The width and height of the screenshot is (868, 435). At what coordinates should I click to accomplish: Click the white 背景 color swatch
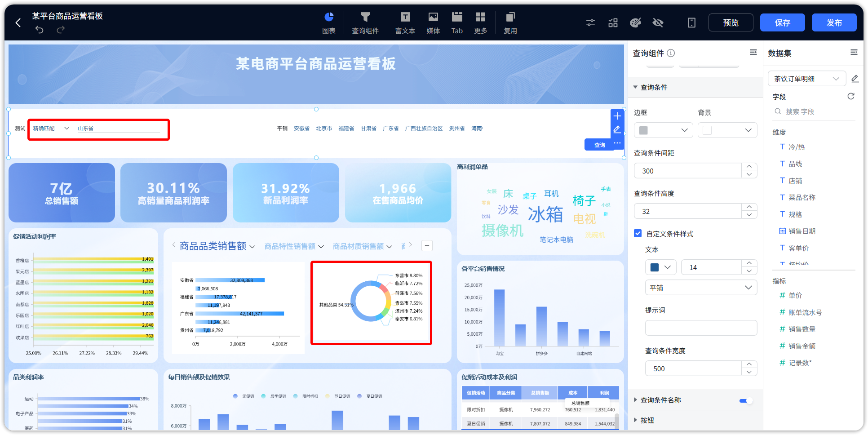pyautogui.click(x=707, y=130)
